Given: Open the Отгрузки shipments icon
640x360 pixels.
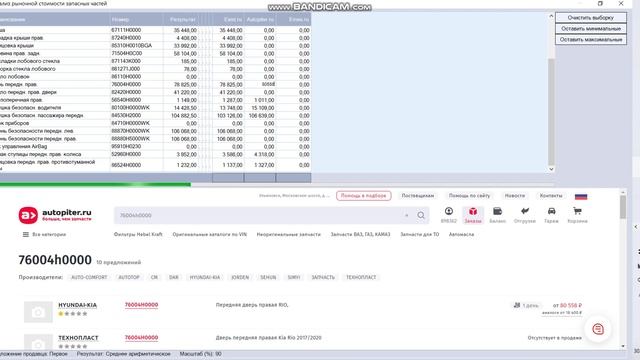Looking at the screenshot, I should 524,215.
